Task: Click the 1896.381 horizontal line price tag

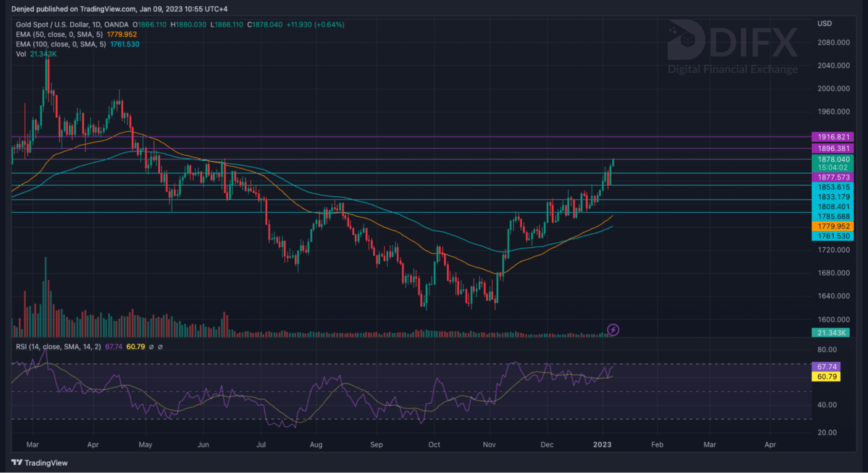Action: coord(832,149)
